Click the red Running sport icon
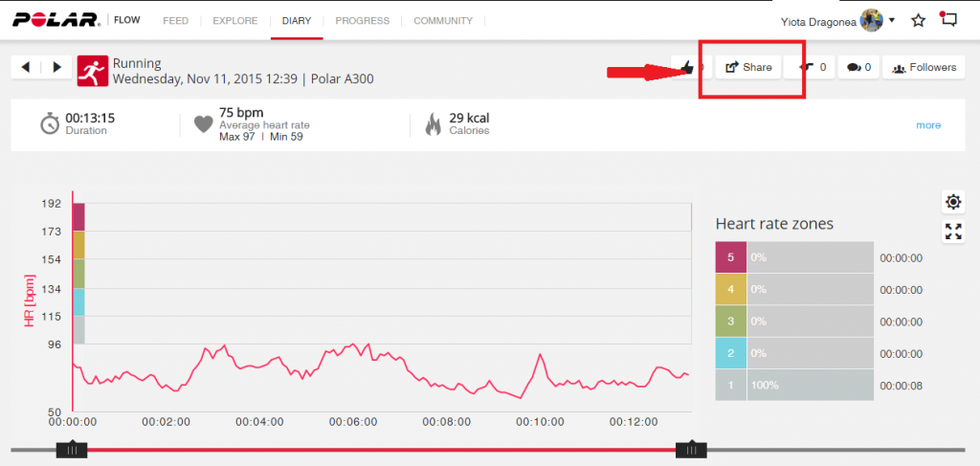The image size is (980, 466). (92, 70)
